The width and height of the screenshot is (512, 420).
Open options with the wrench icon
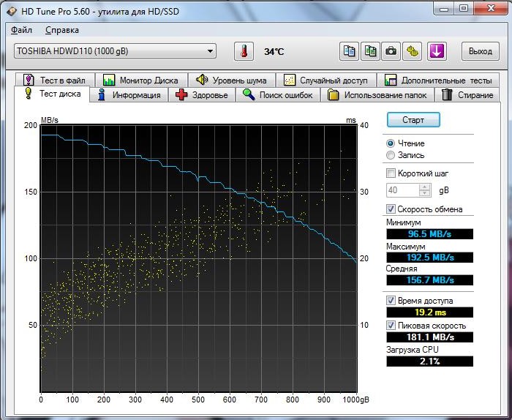(x=413, y=51)
